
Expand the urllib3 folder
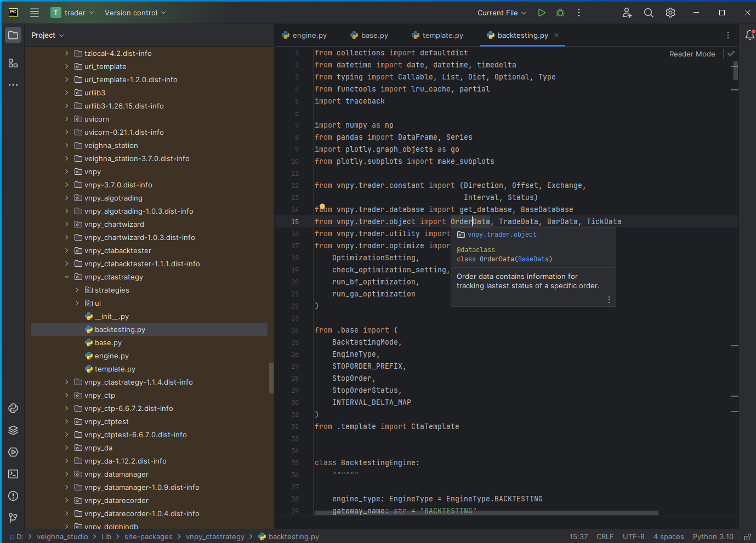(67, 93)
